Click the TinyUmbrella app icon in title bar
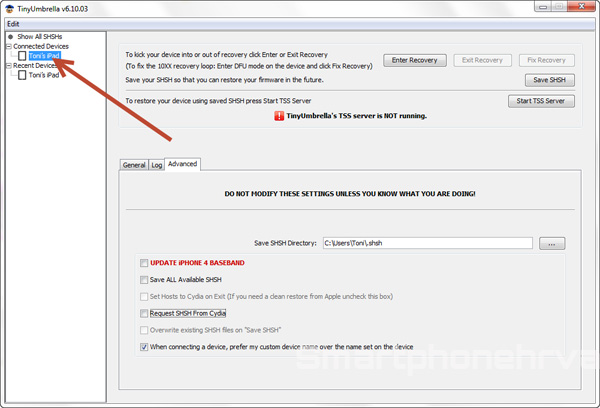Image resolution: width=600 pixels, height=408 pixels. (9, 8)
